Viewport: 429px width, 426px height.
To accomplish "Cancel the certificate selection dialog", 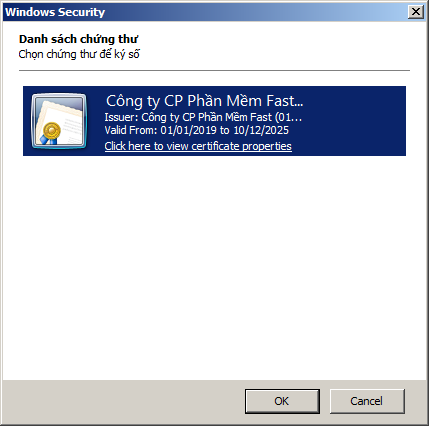I will coord(367,401).
